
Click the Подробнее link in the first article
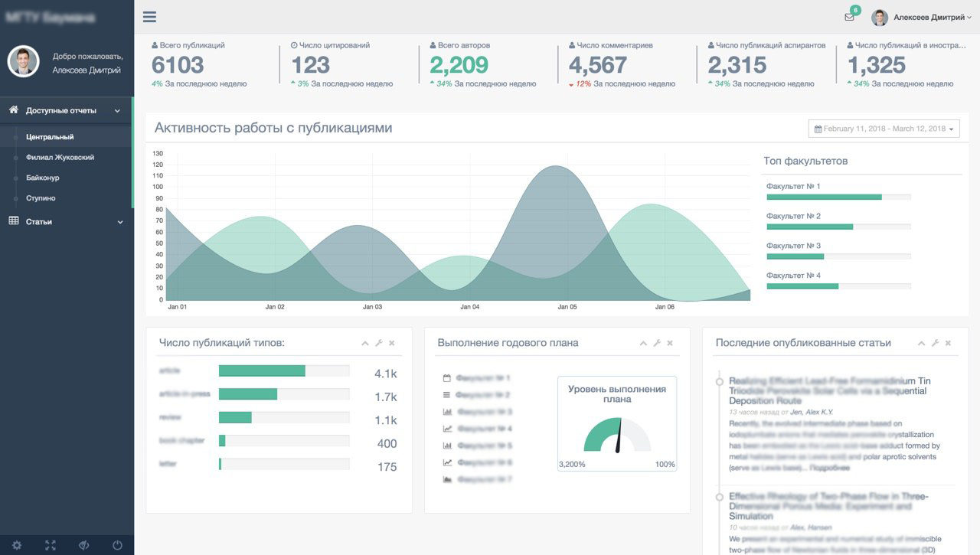pos(830,468)
